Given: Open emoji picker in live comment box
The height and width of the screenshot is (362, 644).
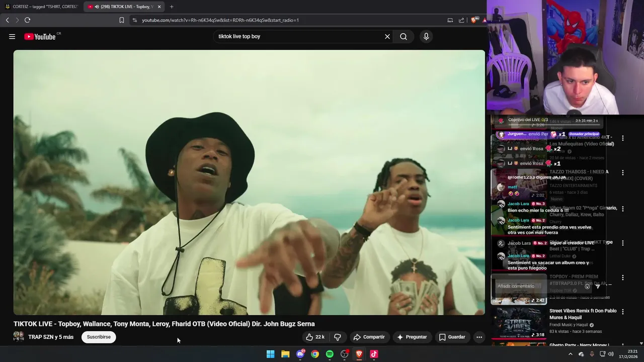Looking at the screenshot, I should [587, 286].
